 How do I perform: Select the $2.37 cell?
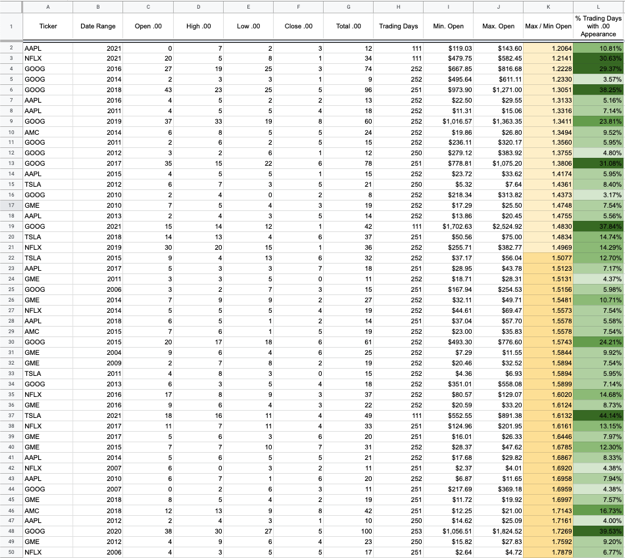(448, 468)
